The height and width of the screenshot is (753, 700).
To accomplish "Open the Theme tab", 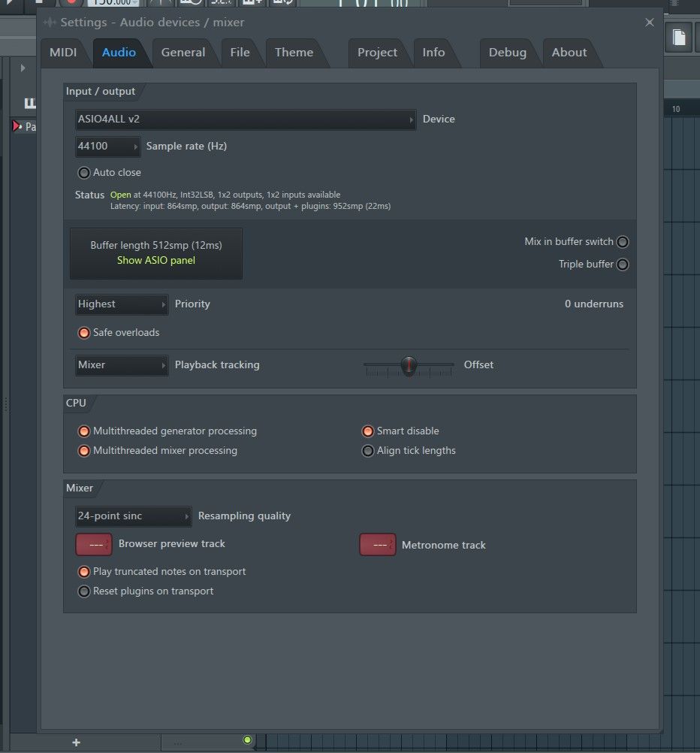I will pos(294,53).
